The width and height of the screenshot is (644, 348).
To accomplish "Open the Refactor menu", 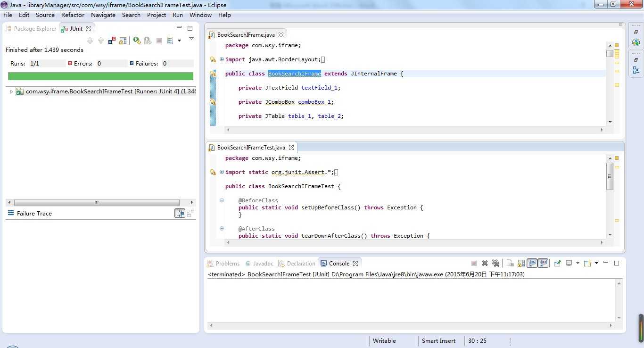I will coord(73,15).
